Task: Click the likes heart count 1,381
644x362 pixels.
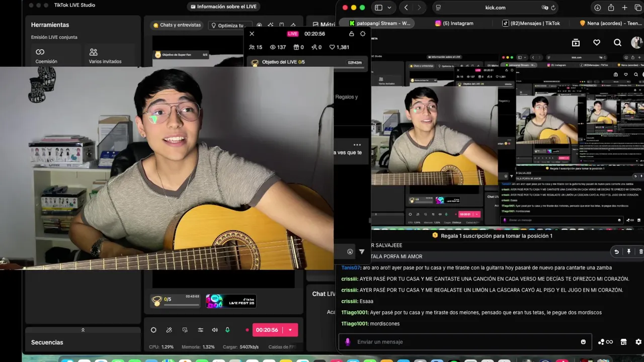Action: pyautogui.click(x=339, y=47)
